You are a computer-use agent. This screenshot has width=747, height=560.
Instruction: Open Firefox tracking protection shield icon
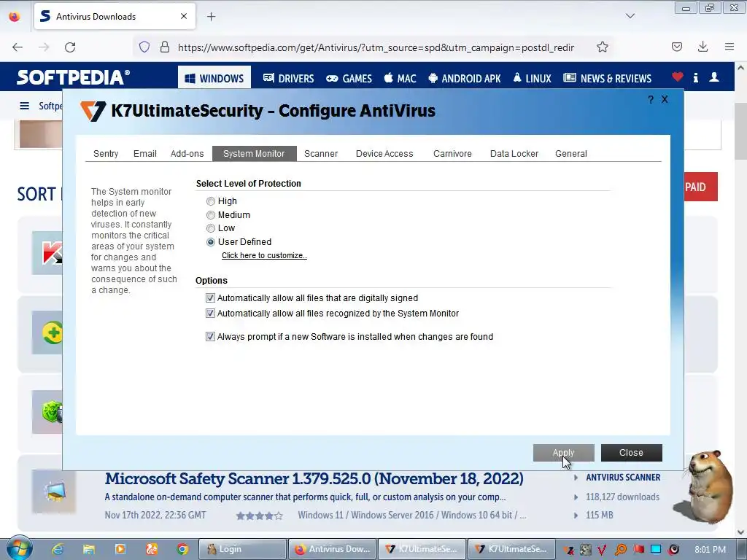(144, 47)
